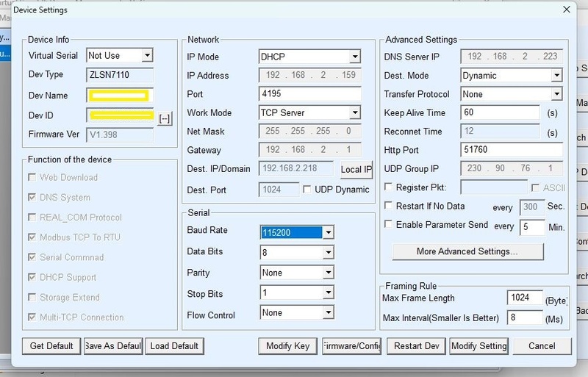The image size is (588, 377).
Task: Click the Local IP button
Action: point(356,169)
